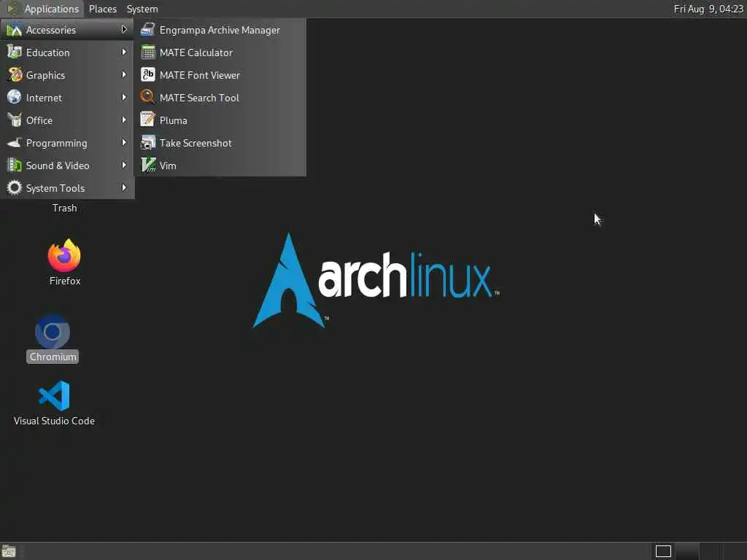Viewport: 747px width, 560px height.
Task: Click the Internet globe icon
Action: pyautogui.click(x=15, y=97)
